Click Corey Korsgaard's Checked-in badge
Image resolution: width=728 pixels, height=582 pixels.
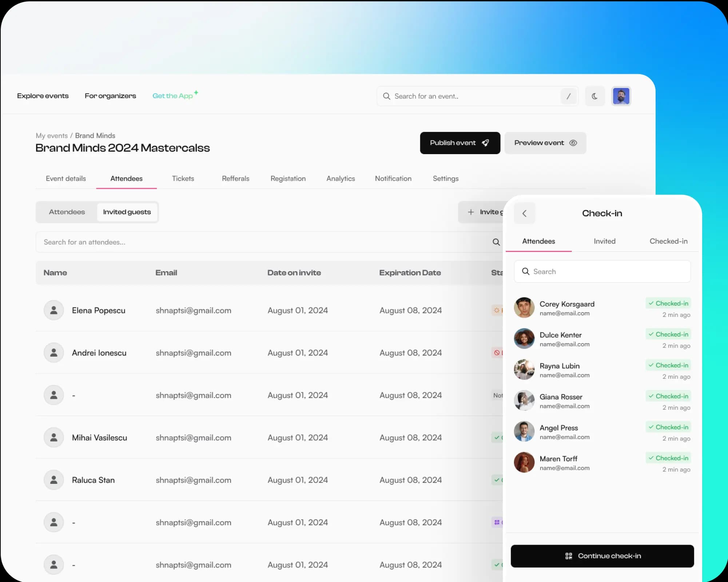coord(668,303)
